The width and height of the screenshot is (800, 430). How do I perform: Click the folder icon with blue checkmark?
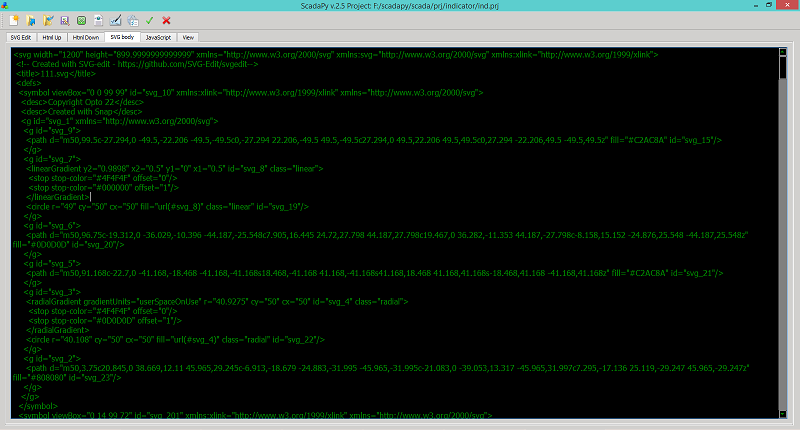pyautogui.click(x=48, y=20)
